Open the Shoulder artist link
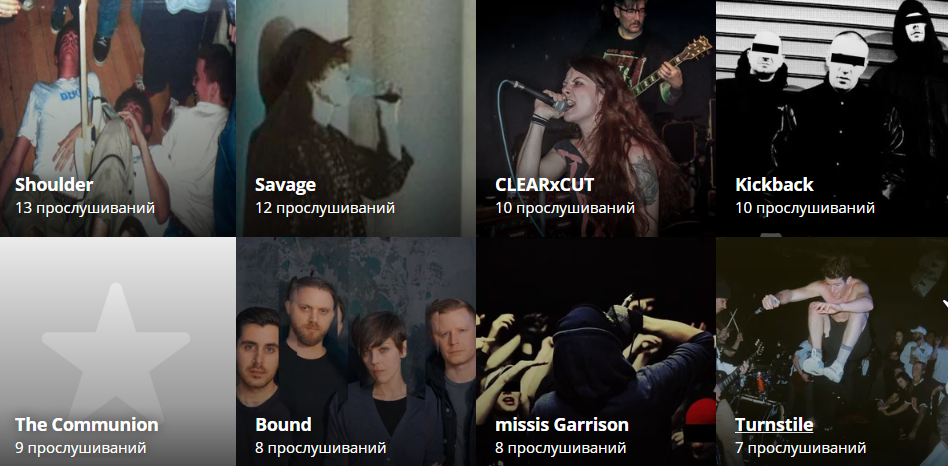The width and height of the screenshot is (948, 466). pos(54,184)
